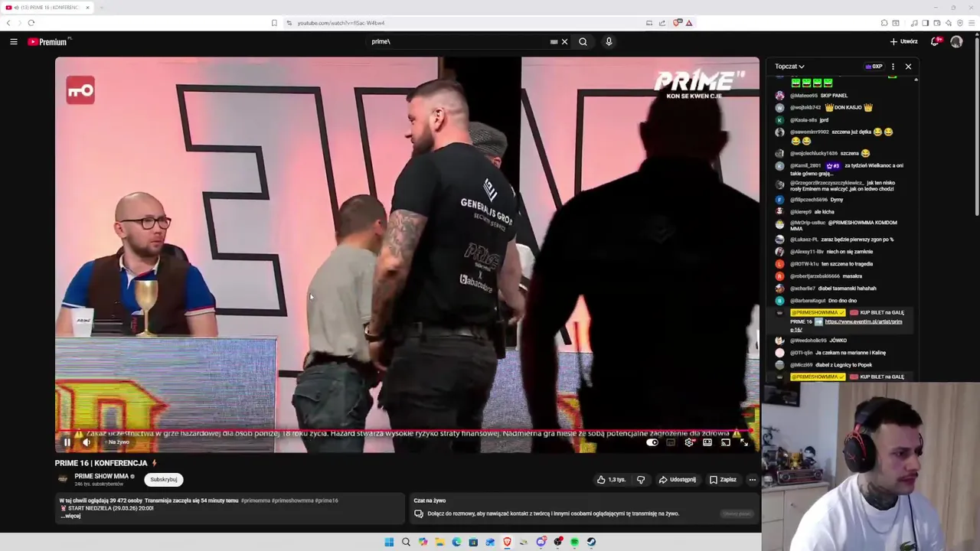The image size is (980, 551).
Task: Open a new browser tab
Action: point(101,8)
